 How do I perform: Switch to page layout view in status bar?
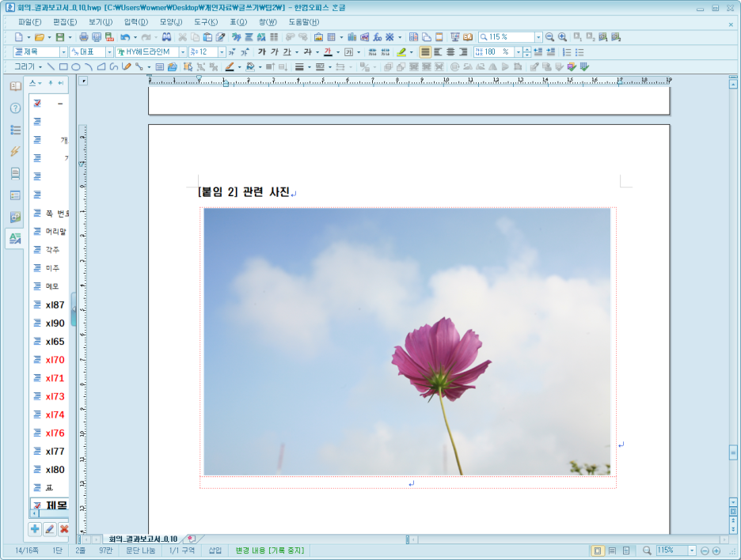coord(598,551)
